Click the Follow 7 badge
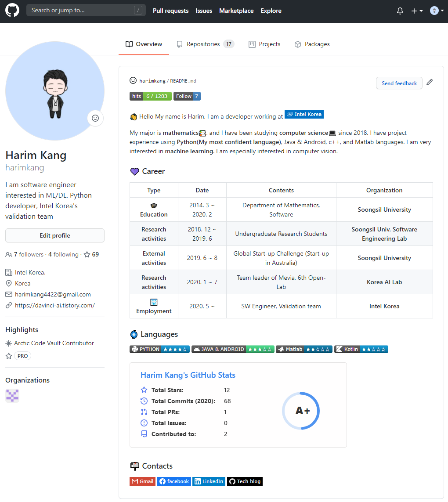 tap(187, 96)
